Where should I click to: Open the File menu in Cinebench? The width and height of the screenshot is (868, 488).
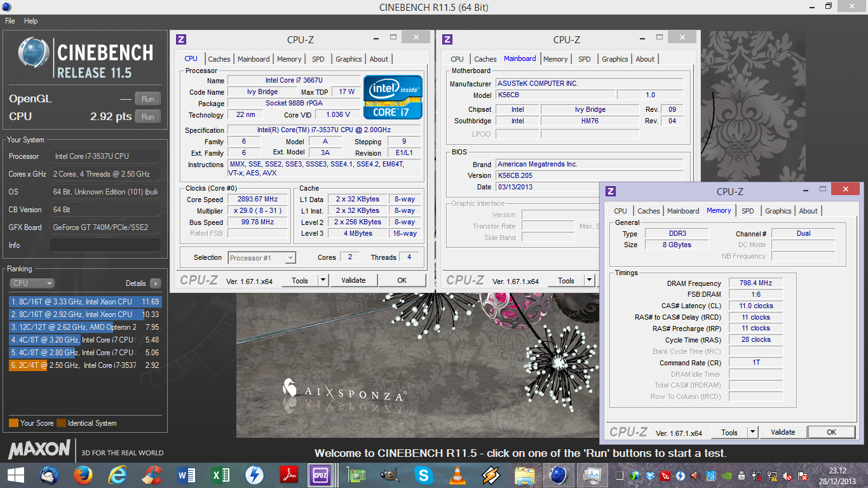click(x=10, y=21)
